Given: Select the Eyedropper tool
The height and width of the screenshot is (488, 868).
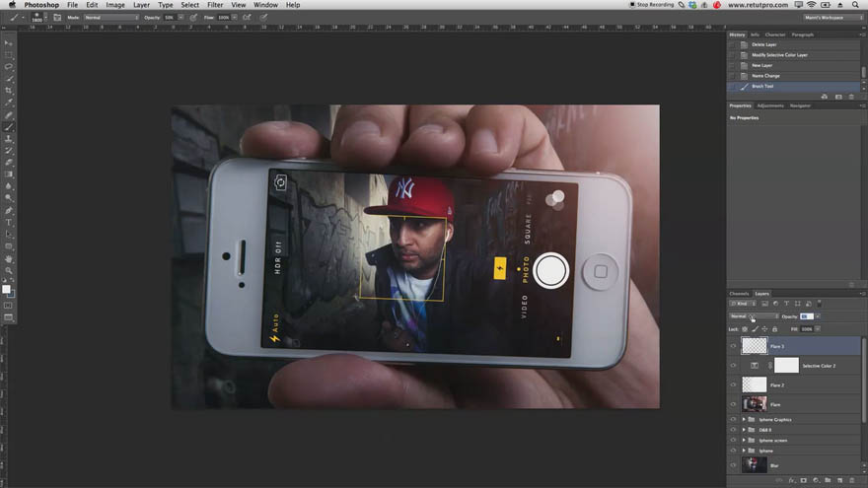Looking at the screenshot, I should pyautogui.click(x=8, y=103).
